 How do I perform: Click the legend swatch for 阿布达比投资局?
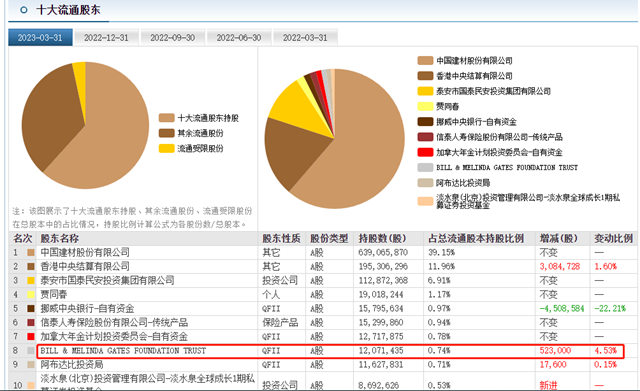pyautogui.click(x=425, y=183)
